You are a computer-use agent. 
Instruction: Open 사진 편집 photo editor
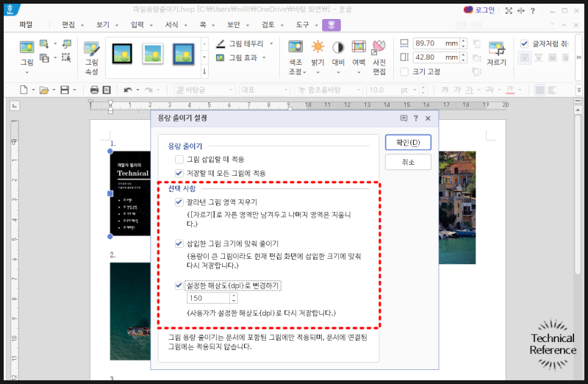(379, 58)
